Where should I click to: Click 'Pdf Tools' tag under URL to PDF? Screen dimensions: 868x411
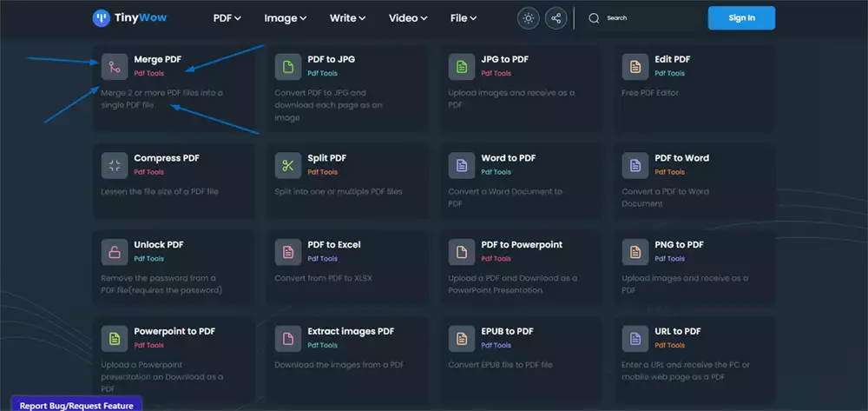tap(670, 345)
